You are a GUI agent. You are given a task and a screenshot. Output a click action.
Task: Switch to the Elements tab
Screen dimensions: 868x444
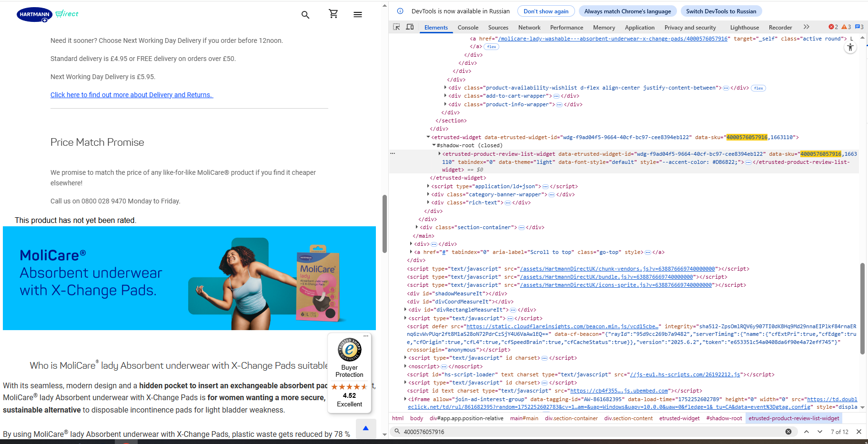coord(436,28)
